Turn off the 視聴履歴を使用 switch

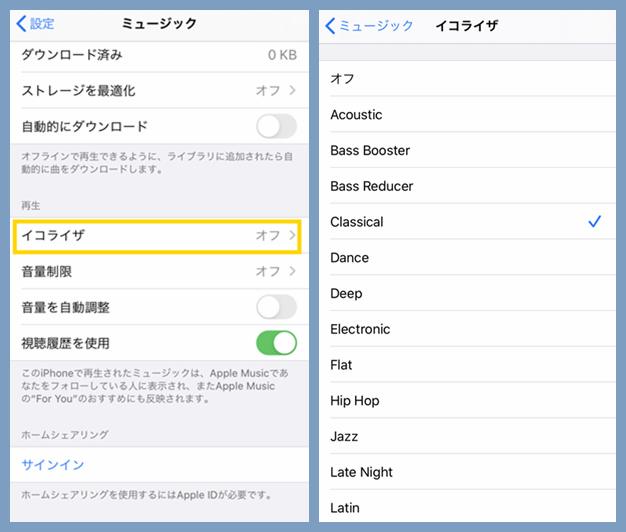pyautogui.click(x=276, y=343)
